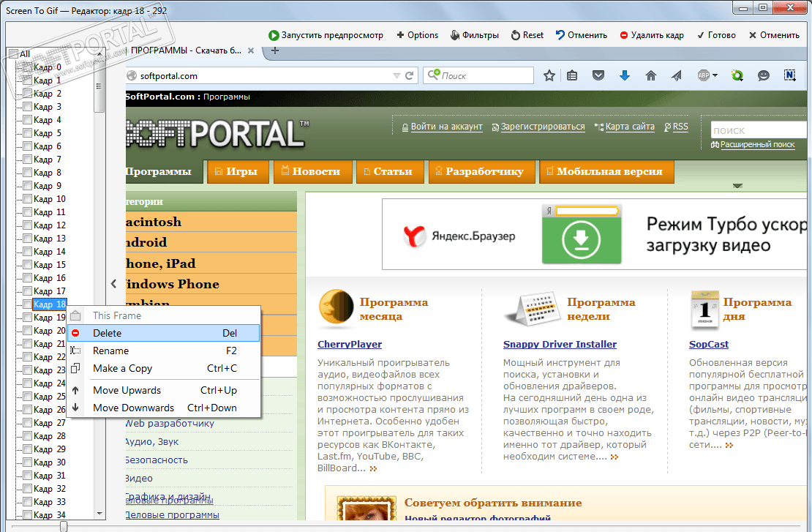
Task: Click the Pocket shield icon
Action: pos(598,75)
